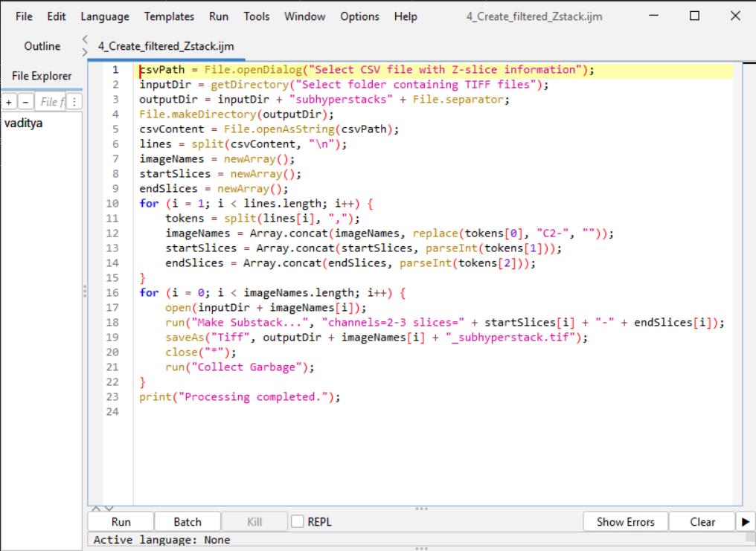The image size is (756, 551).
Task: Click the code line starting with 'csvPath ='
Action: [x=367, y=70]
